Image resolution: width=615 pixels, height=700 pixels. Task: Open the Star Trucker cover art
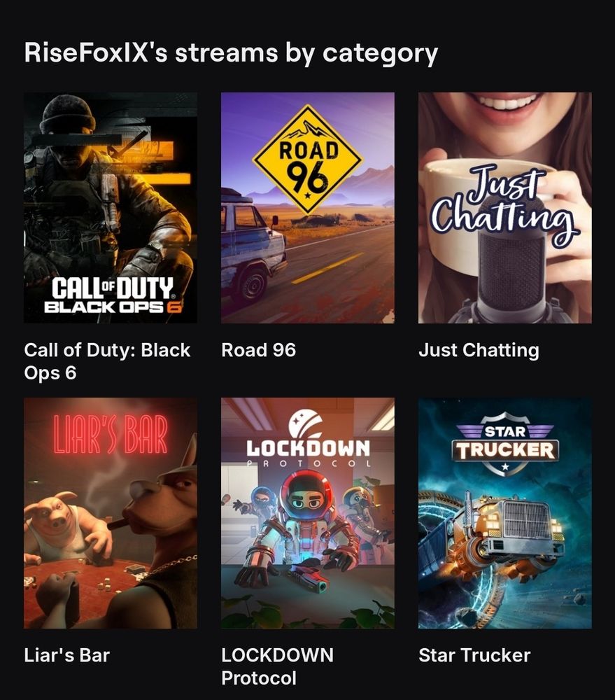(x=504, y=513)
